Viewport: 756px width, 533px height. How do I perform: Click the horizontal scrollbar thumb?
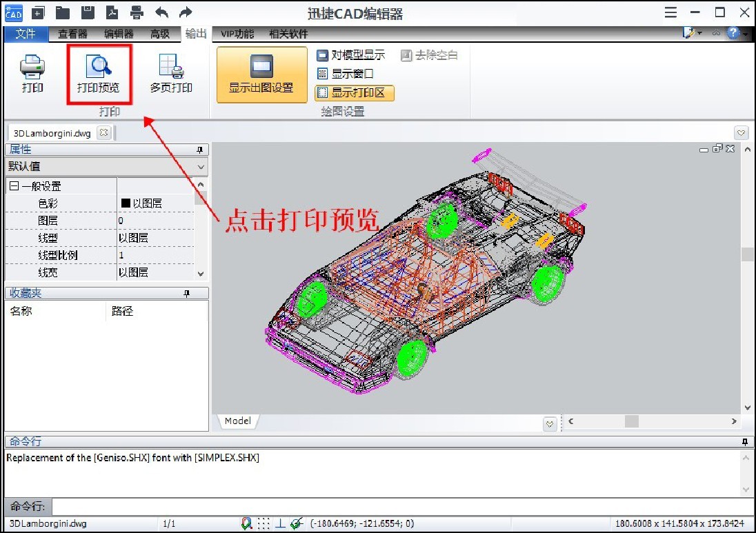(x=632, y=421)
